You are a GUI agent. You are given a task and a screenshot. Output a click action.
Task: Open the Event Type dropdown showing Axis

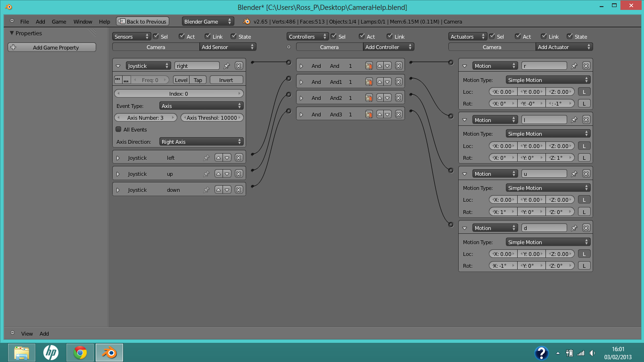tap(201, 106)
